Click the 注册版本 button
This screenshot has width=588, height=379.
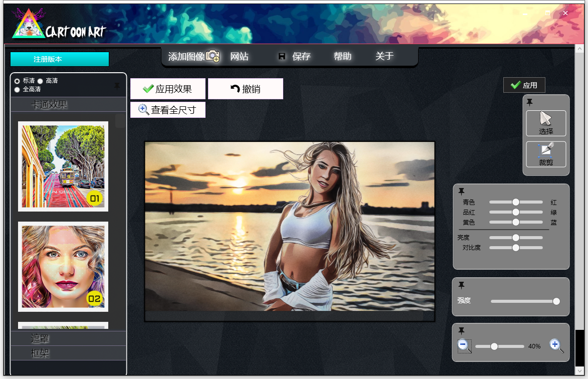60,59
